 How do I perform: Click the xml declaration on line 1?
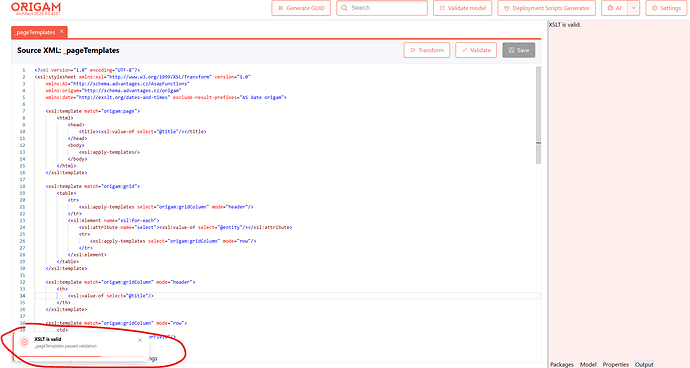pyautogui.click(x=87, y=70)
